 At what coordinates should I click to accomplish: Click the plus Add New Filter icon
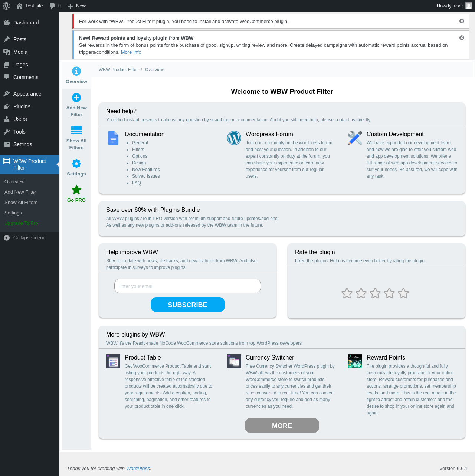[76, 98]
